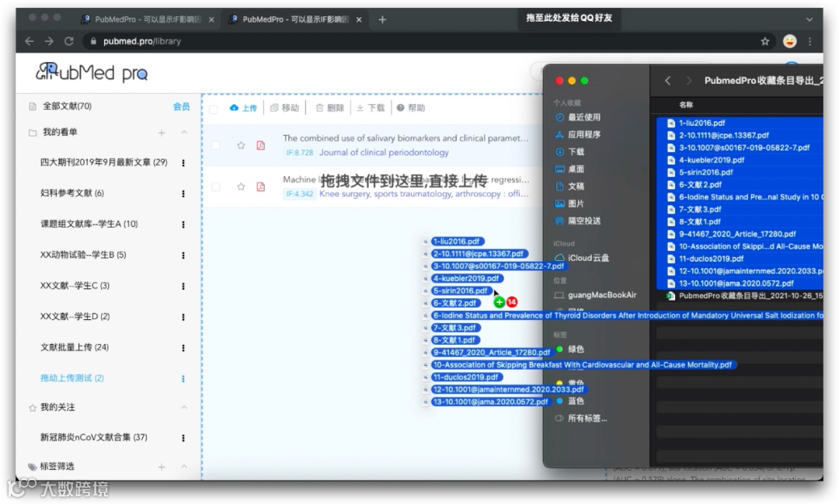Collapse the 我的看单 section

(184, 132)
